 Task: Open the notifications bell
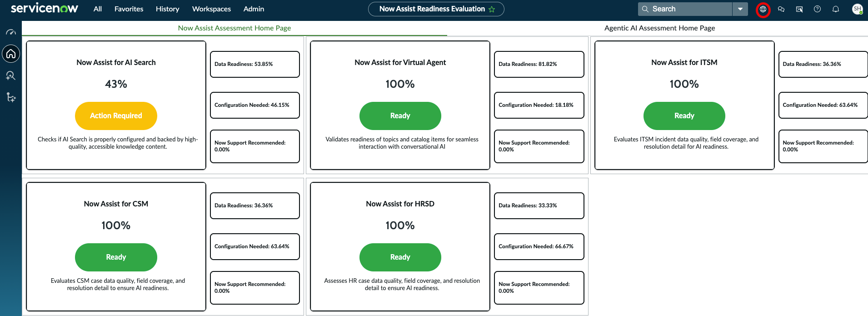tap(836, 9)
